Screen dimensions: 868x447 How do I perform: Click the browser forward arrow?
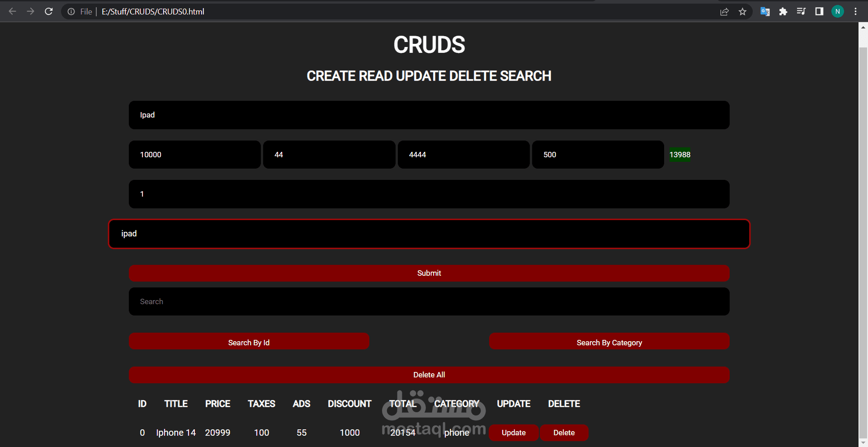(30, 11)
